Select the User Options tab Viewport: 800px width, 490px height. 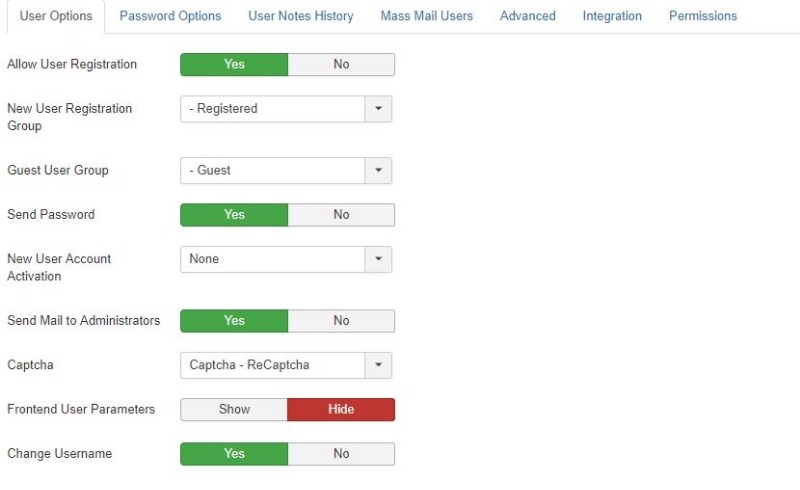click(56, 16)
